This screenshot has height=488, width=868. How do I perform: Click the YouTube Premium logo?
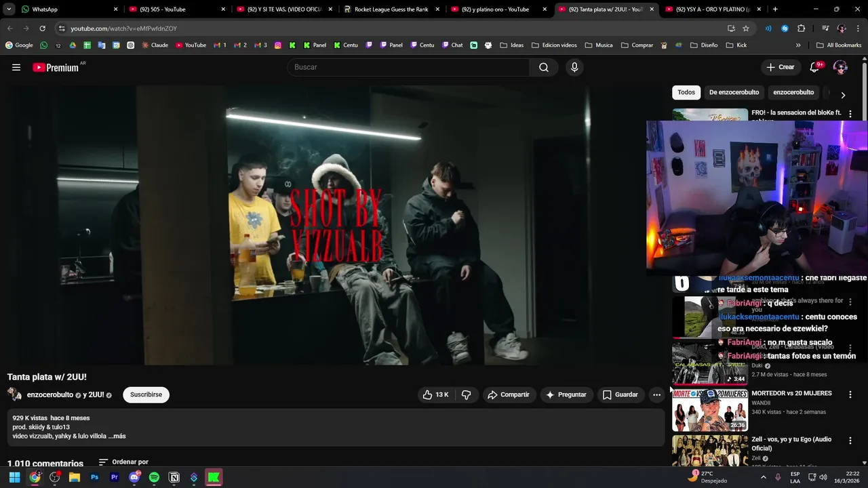[56, 68]
